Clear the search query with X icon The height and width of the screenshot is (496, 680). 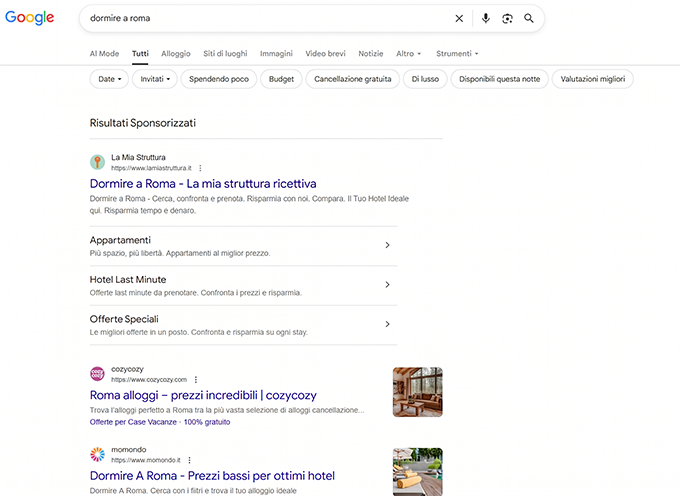click(x=459, y=18)
